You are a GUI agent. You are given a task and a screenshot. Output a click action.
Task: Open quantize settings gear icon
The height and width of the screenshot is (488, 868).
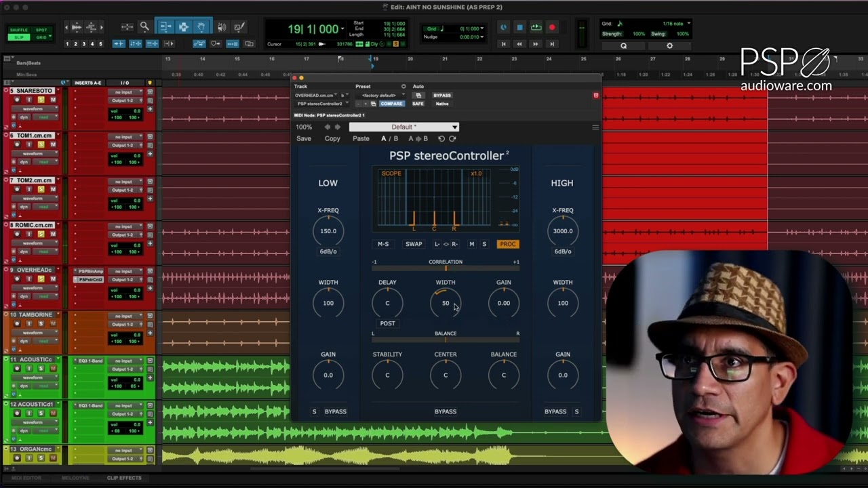669,46
